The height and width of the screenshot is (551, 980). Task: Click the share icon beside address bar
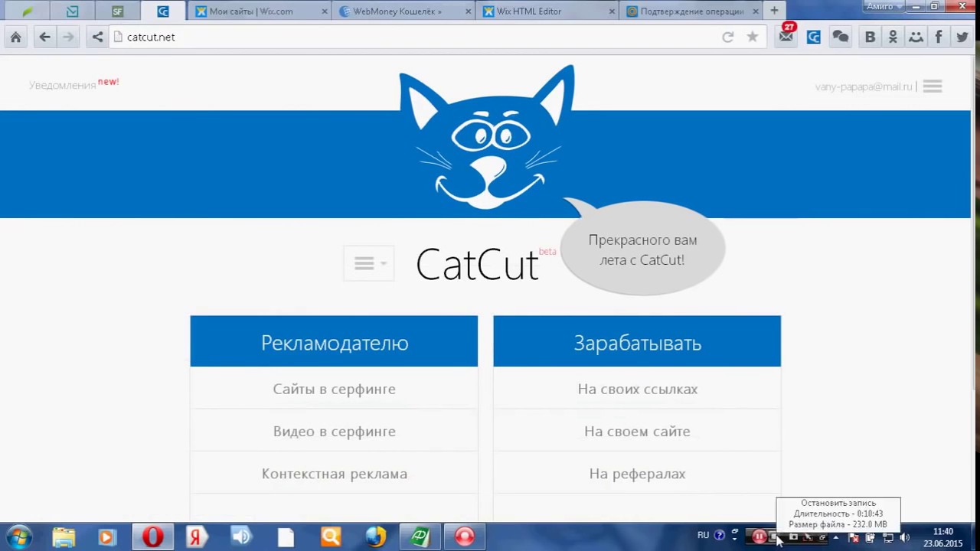(97, 37)
